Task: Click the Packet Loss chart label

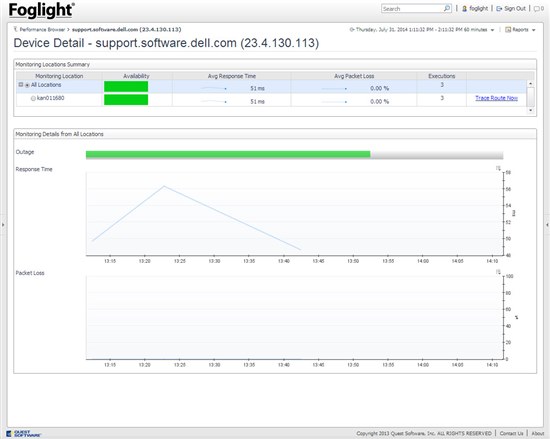Action: pos(30,273)
